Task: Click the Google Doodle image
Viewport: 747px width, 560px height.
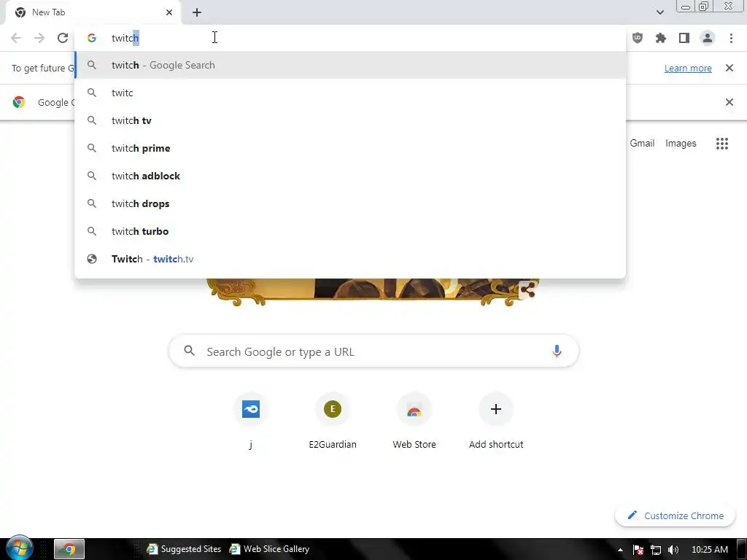Action: tap(373, 292)
